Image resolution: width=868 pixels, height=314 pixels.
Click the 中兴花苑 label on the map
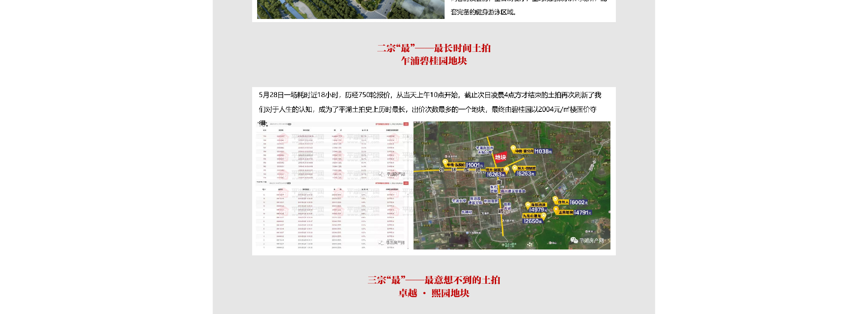491,201
